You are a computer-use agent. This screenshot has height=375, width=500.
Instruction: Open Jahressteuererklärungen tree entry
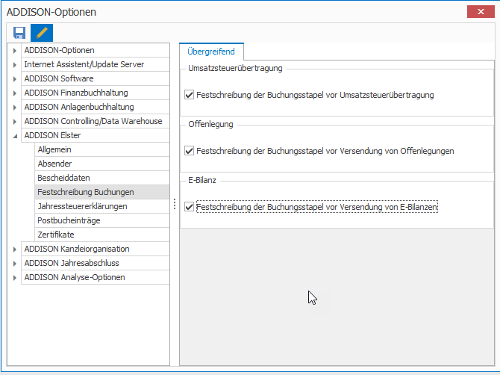[x=102, y=206]
